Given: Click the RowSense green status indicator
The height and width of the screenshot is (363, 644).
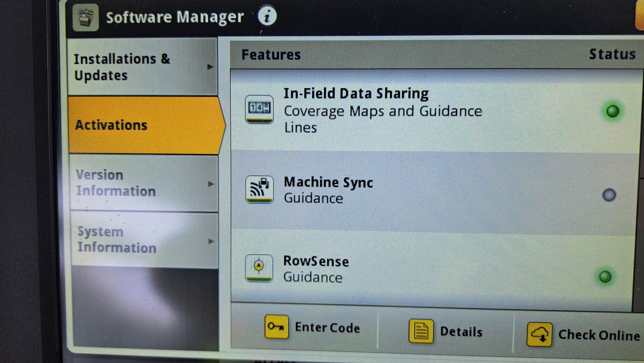Looking at the screenshot, I should tap(605, 277).
